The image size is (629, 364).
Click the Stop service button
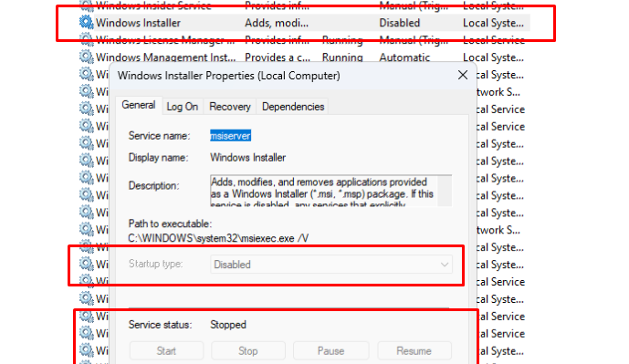tap(248, 351)
